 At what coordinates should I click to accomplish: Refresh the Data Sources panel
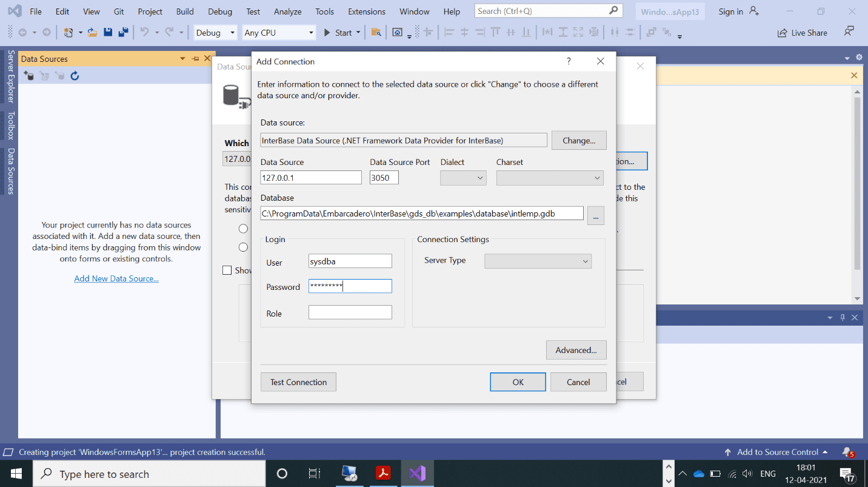click(x=75, y=76)
